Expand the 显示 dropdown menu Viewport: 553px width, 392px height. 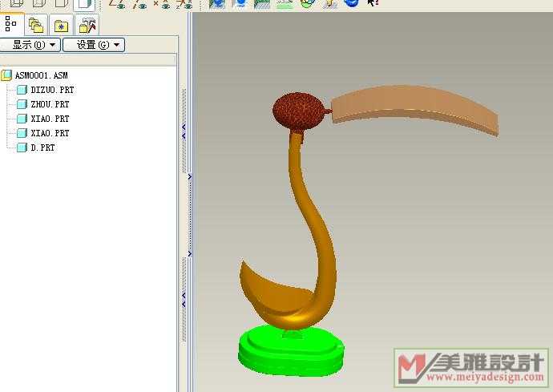pyautogui.click(x=30, y=45)
